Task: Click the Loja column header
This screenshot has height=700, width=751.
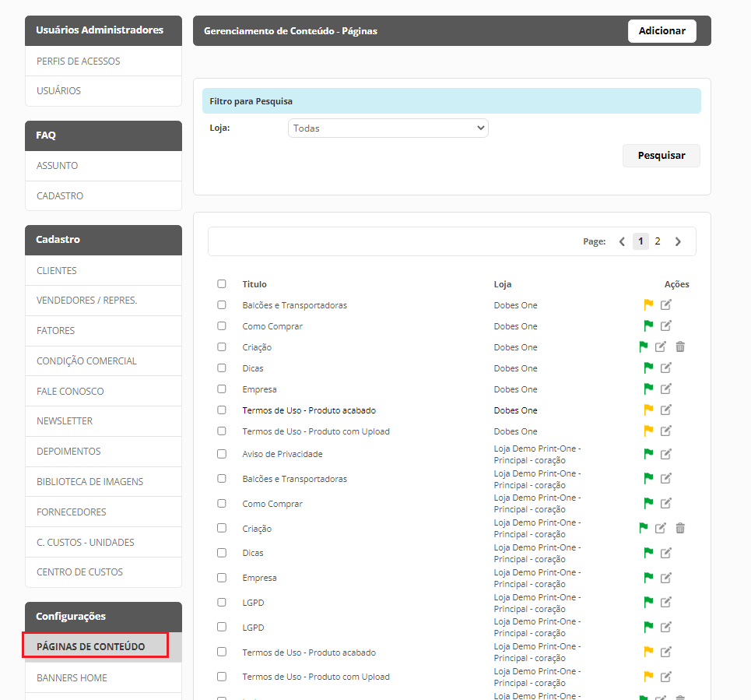Action: click(x=503, y=284)
